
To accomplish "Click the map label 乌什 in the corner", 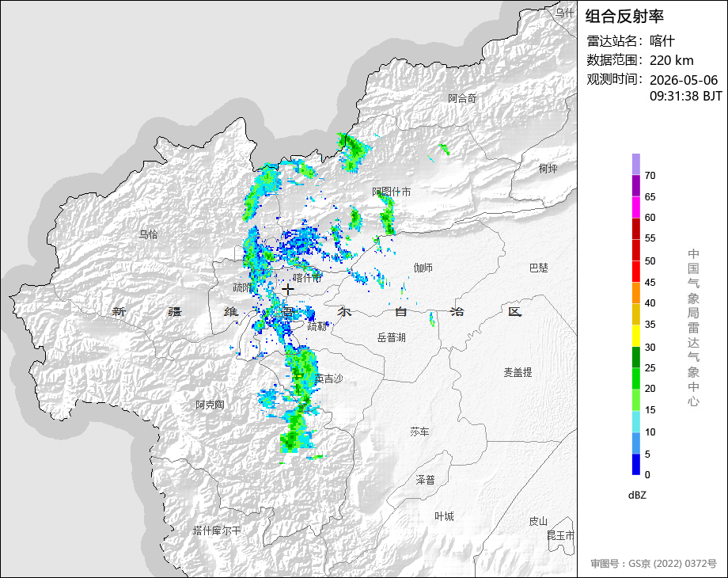I will tap(565, 13).
